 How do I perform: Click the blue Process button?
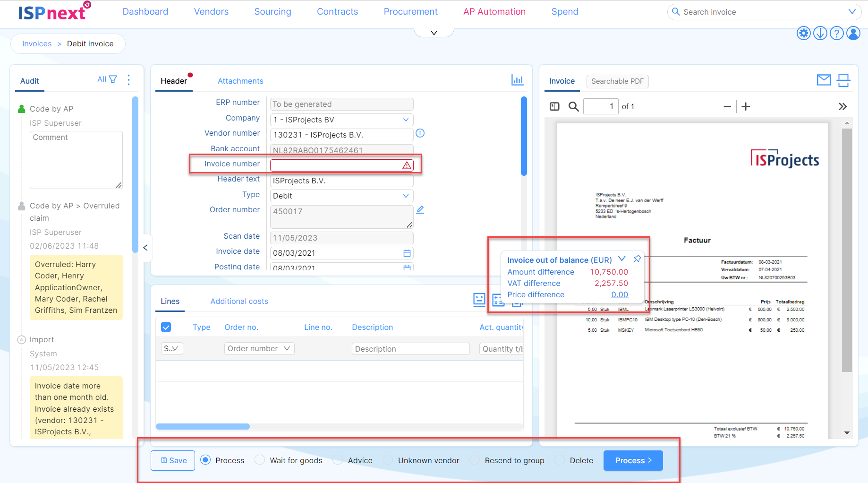point(633,460)
